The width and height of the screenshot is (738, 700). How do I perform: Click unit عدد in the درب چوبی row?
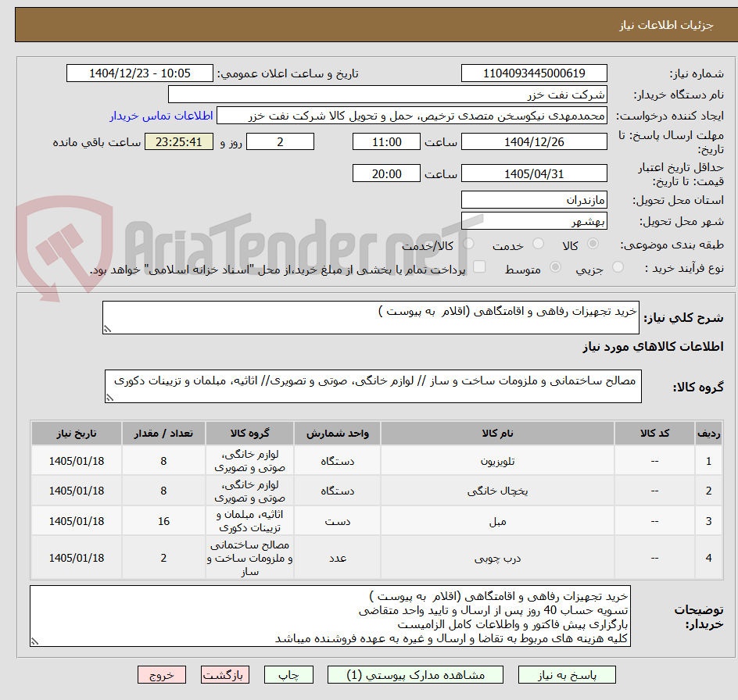pyautogui.click(x=338, y=558)
